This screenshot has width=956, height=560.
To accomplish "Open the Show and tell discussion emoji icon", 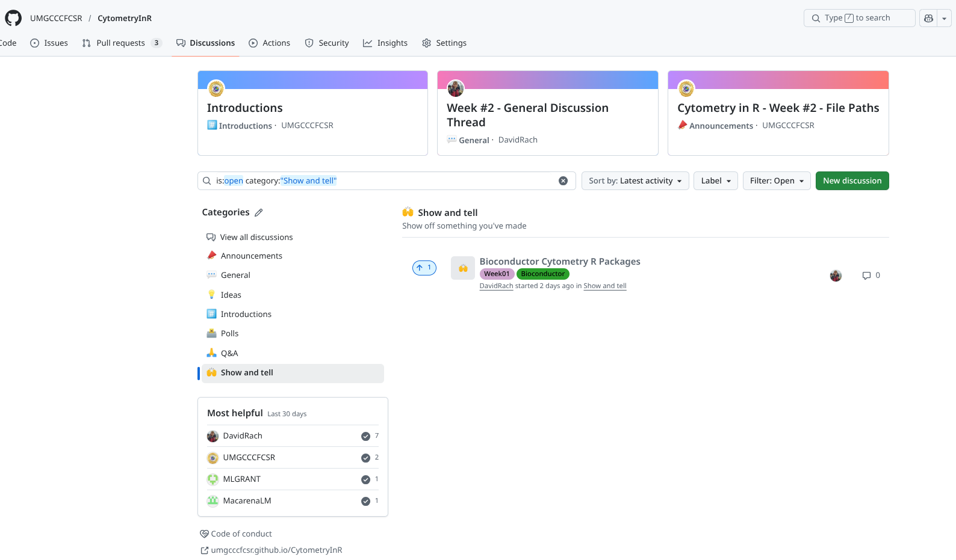I will tap(463, 268).
